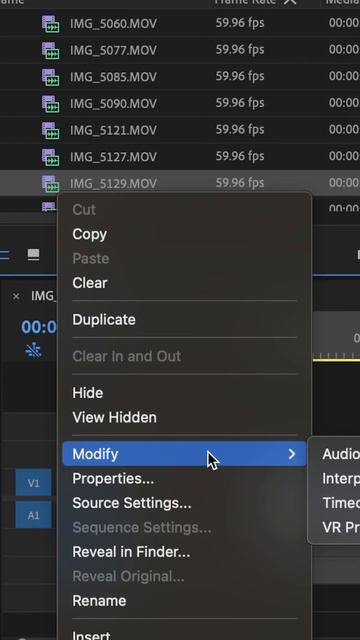Image resolution: width=360 pixels, height=640 pixels.
Task: Choose Copy from the context menu
Action: [89, 234]
